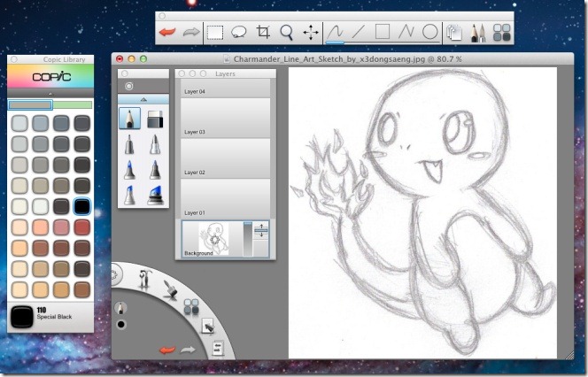This screenshot has width=588, height=377.
Task: Switch to the gray Copic Library tab
Action: point(30,104)
